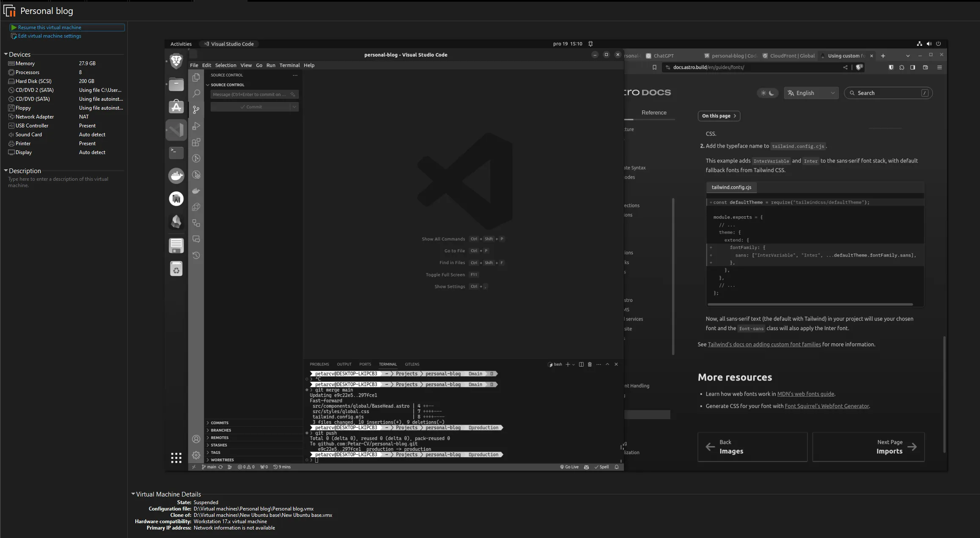Screen dimensions: 980x538
Task: Split the terminal panel
Action: 581,364
